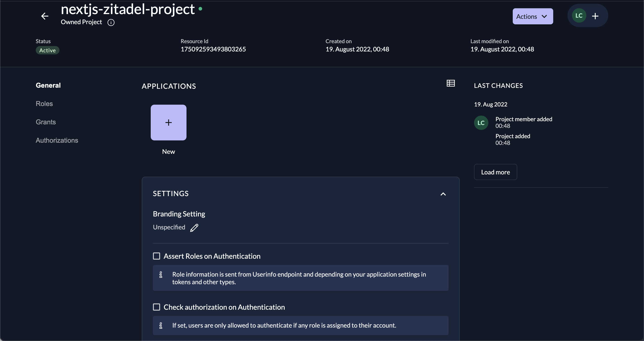Open the Actions dropdown
Screen dimensions: 644x341
coord(532,17)
